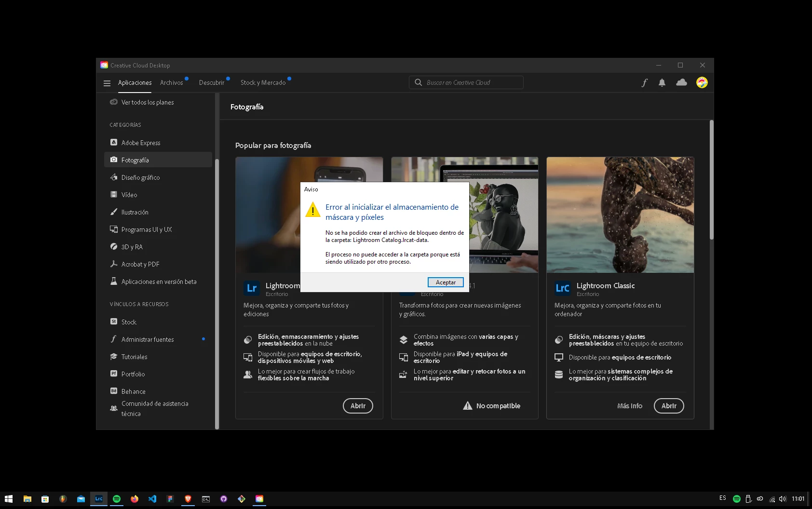This screenshot has height=509, width=812.
Task: Open Visual Studio Code in the taskbar
Action: [x=152, y=499]
